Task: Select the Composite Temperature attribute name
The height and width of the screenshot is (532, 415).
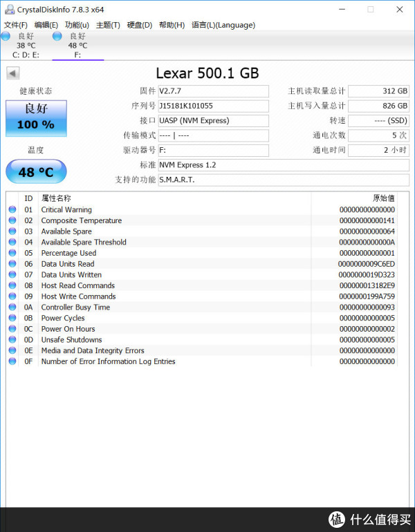Action: pos(82,220)
